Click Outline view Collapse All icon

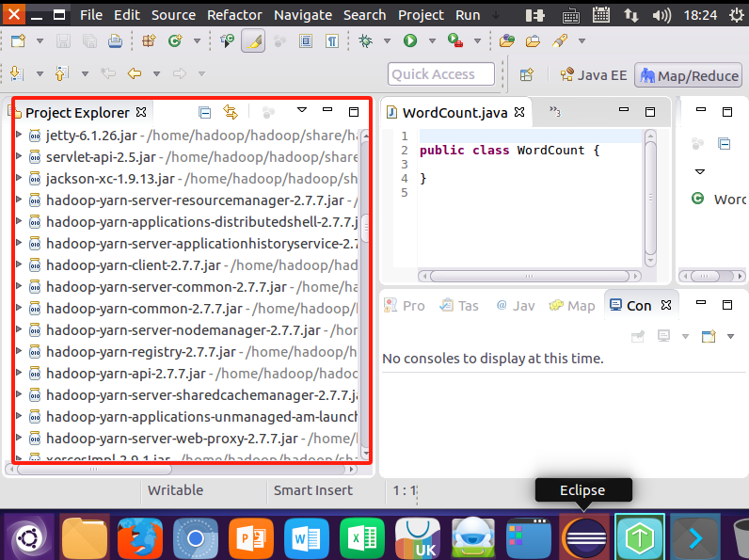pyautogui.click(x=725, y=143)
